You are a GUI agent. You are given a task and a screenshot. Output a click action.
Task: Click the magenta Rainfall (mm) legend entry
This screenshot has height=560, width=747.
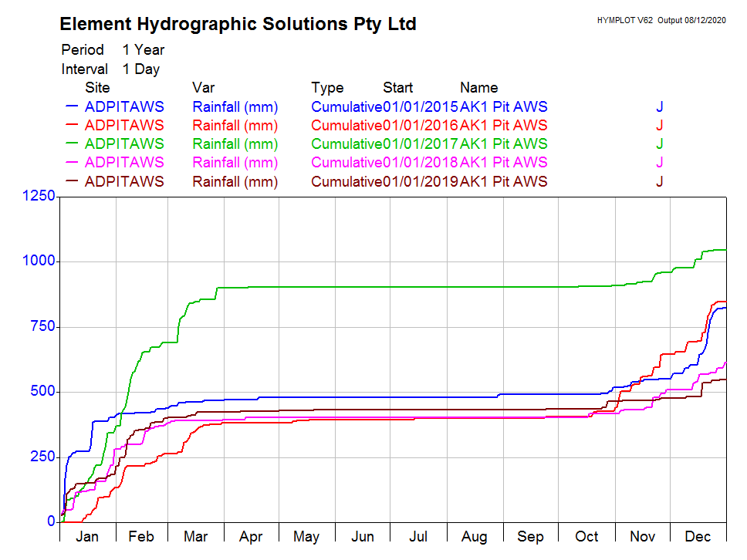click(x=235, y=163)
